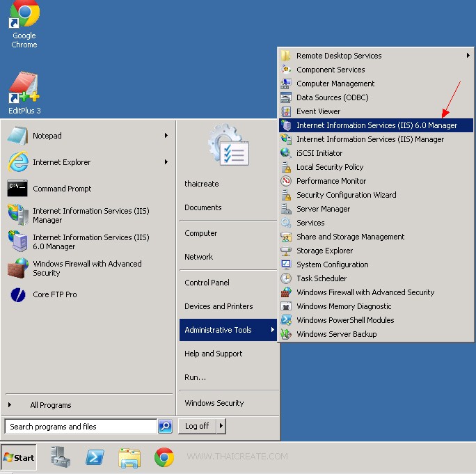
Task: Click the Command Prompt icon
Action: [17, 188]
